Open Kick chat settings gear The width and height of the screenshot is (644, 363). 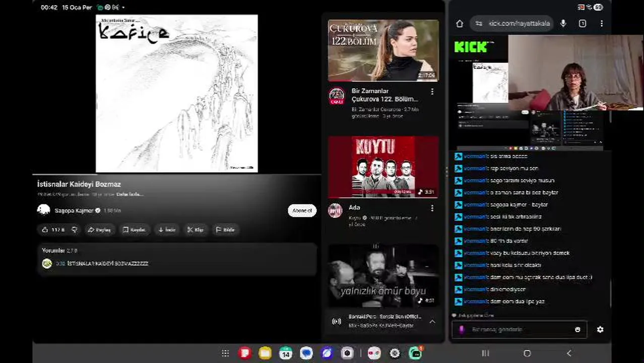click(x=600, y=329)
